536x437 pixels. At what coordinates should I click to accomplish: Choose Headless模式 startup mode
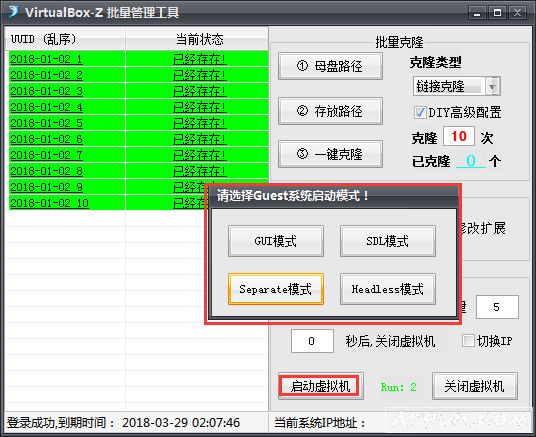pos(388,289)
